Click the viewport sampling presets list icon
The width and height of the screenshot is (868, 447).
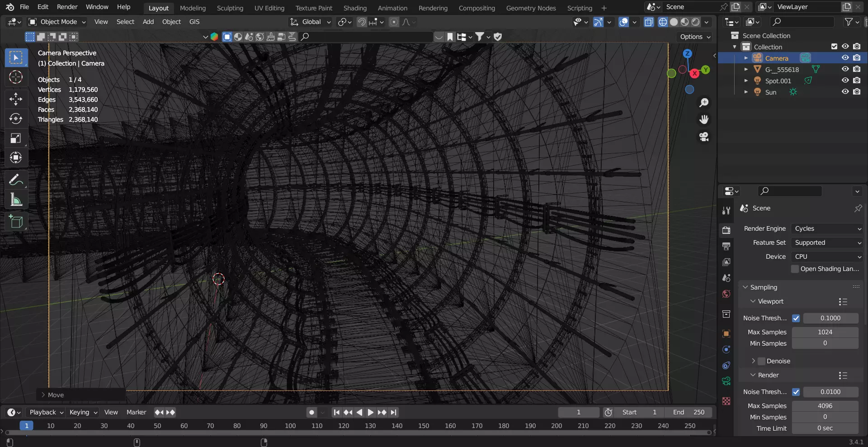tap(843, 302)
